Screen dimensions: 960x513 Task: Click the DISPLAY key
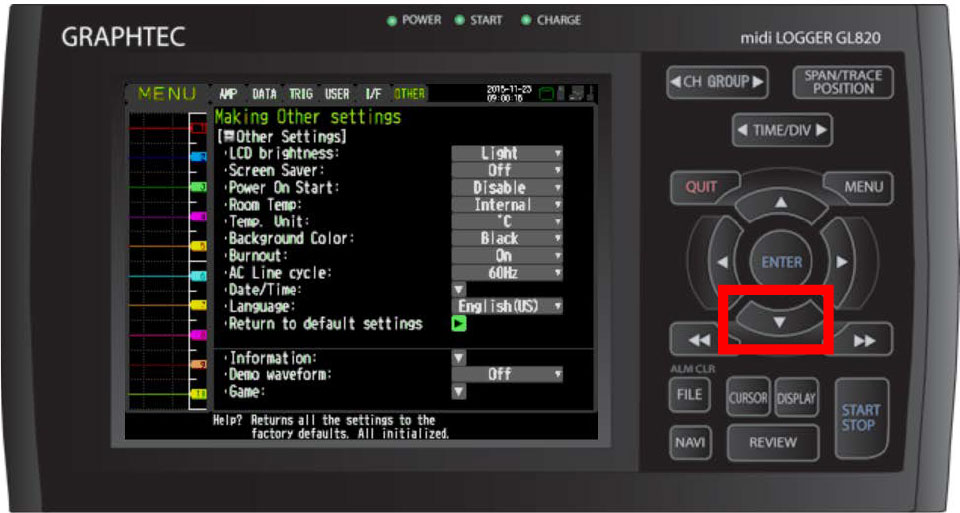point(796,398)
